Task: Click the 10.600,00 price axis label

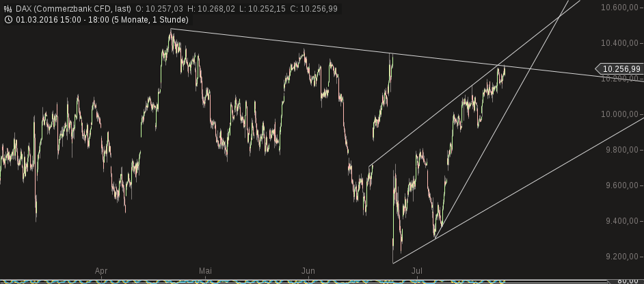Action: pyautogui.click(x=619, y=8)
